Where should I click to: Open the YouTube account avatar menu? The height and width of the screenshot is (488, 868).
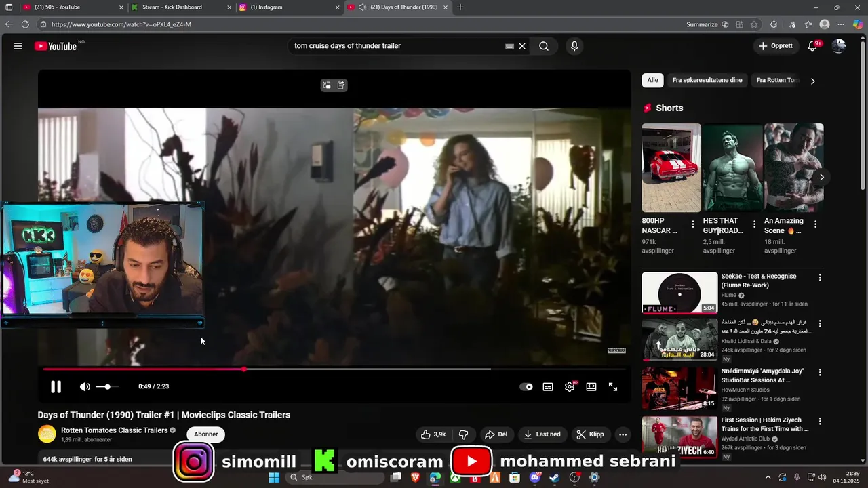point(839,46)
